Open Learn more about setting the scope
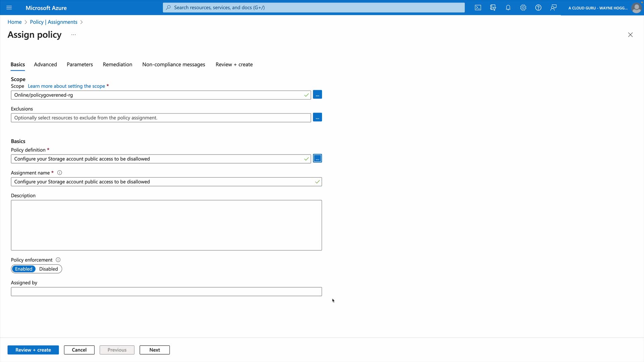644x362 pixels. pyautogui.click(x=66, y=86)
